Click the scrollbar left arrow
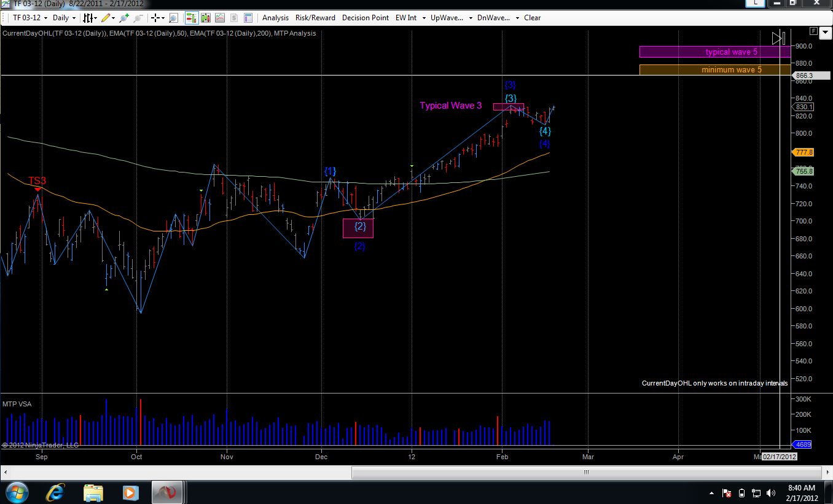The image size is (833, 504). [x=6, y=472]
